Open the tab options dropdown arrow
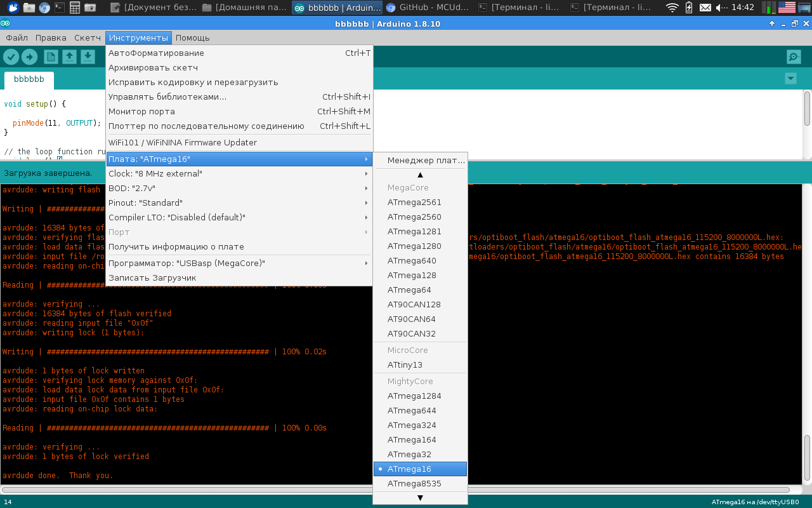The height and width of the screenshot is (508, 812). 790,79
